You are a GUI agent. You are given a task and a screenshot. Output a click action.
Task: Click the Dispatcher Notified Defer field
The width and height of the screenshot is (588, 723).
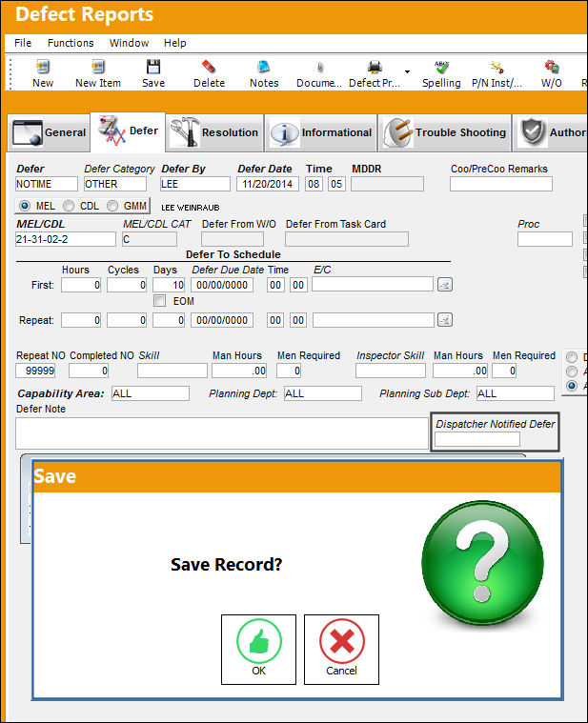pos(477,439)
